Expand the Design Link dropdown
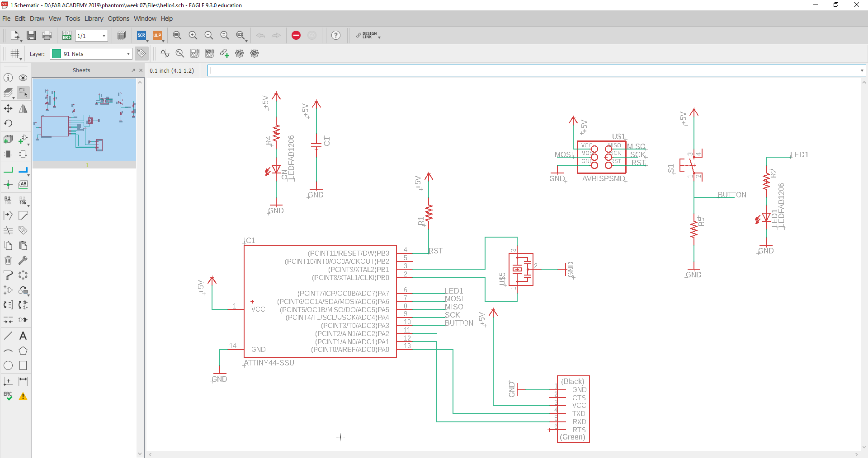The image size is (868, 458). tap(379, 37)
